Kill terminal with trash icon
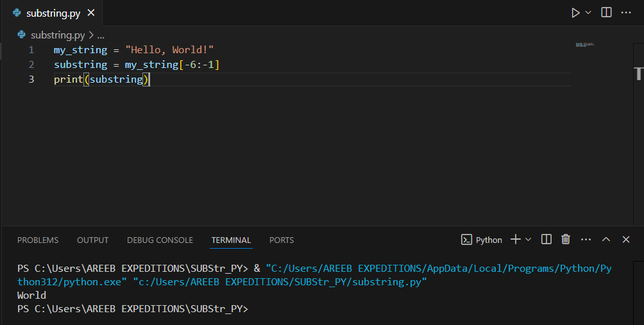Image resolution: width=644 pixels, height=325 pixels. [x=566, y=239]
